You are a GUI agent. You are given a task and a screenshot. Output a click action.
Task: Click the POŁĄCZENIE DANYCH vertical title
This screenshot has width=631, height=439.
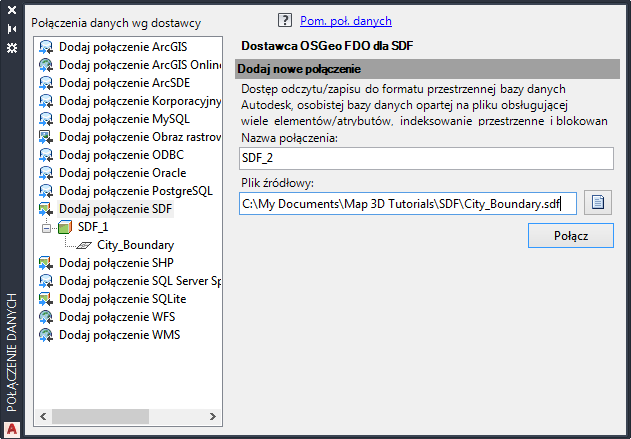[x=12, y=352]
